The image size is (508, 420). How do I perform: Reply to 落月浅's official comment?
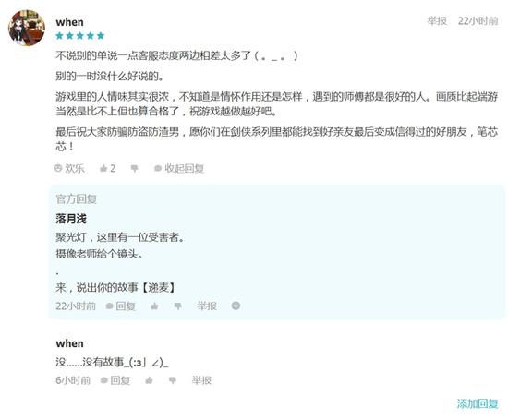[x=120, y=306]
